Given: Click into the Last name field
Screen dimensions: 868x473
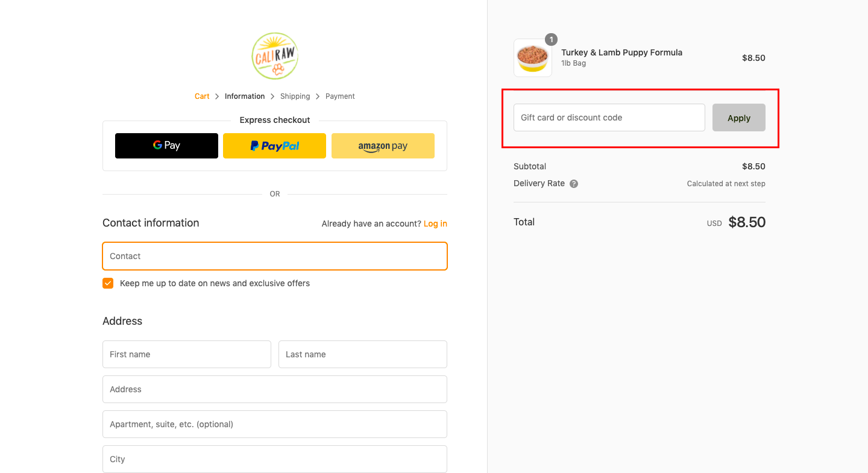Looking at the screenshot, I should click(363, 354).
